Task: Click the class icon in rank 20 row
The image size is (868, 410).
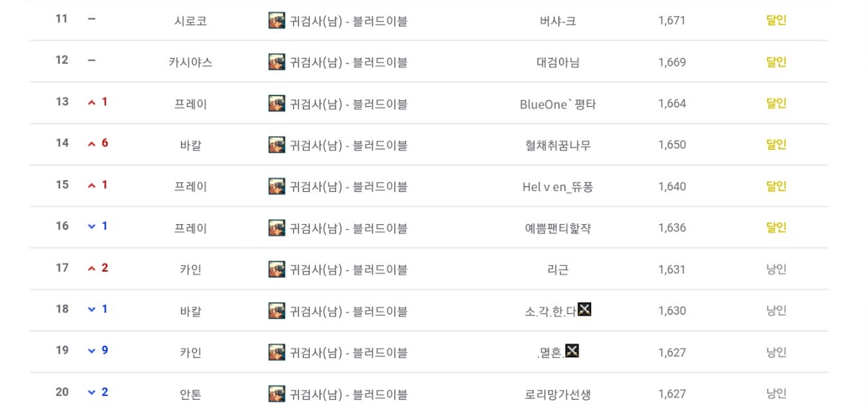Action: click(277, 394)
